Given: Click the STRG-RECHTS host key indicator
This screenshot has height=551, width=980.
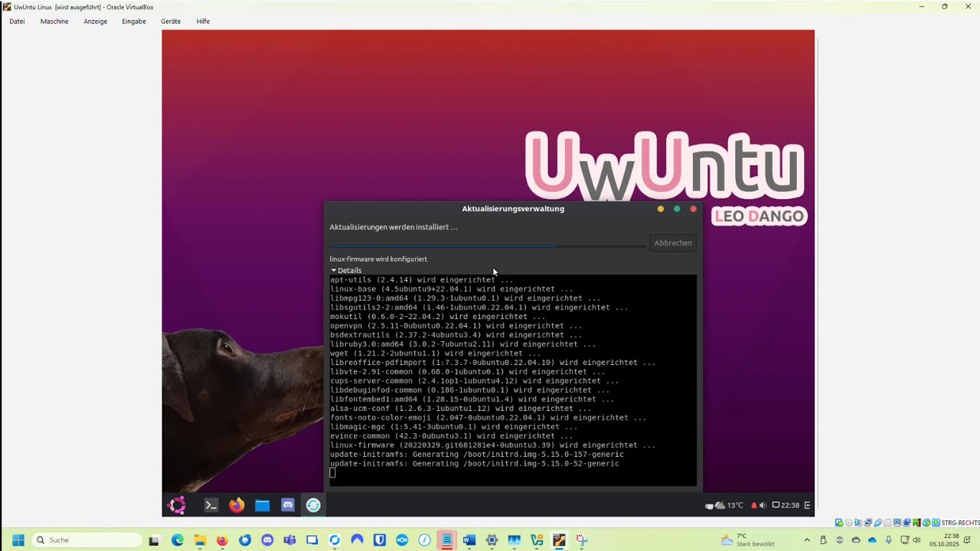Looking at the screenshot, I should pos(960,523).
